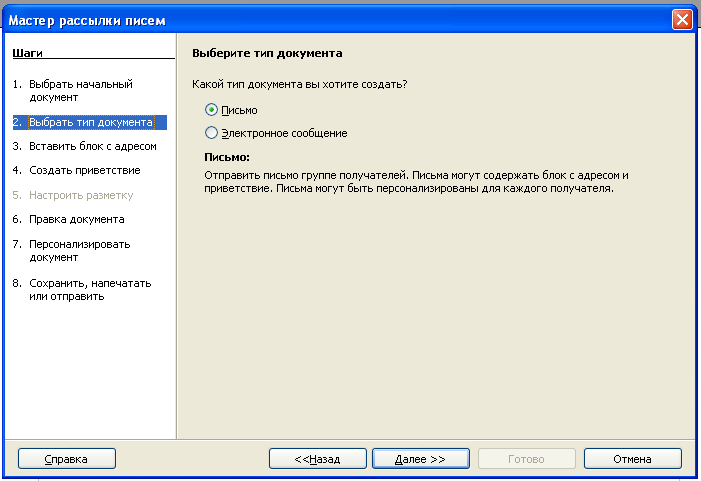Click the Шаги heading in sidebar
The width and height of the screenshot is (701, 481).
pyautogui.click(x=27, y=53)
